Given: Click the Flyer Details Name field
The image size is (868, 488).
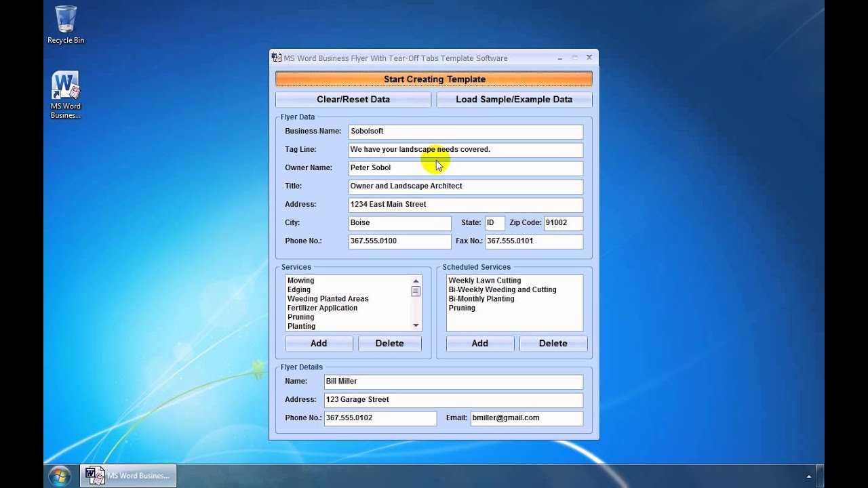Looking at the screenshot, I should pos(454,382).
